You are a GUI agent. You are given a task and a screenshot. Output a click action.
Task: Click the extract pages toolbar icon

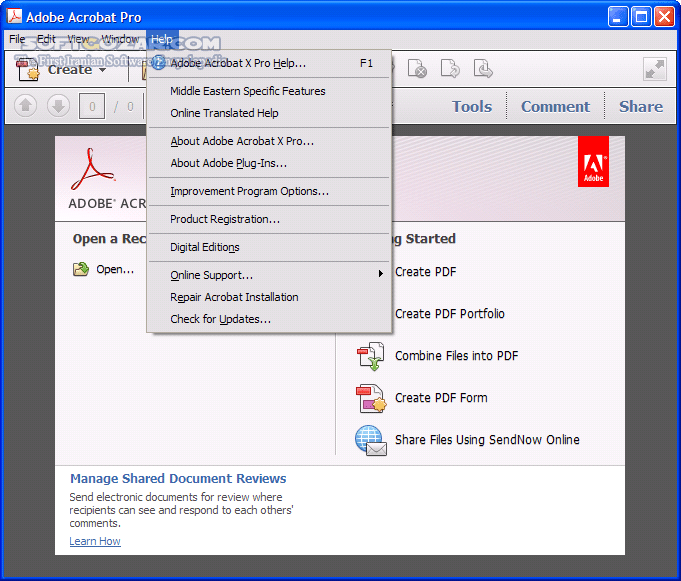[483, 69]
